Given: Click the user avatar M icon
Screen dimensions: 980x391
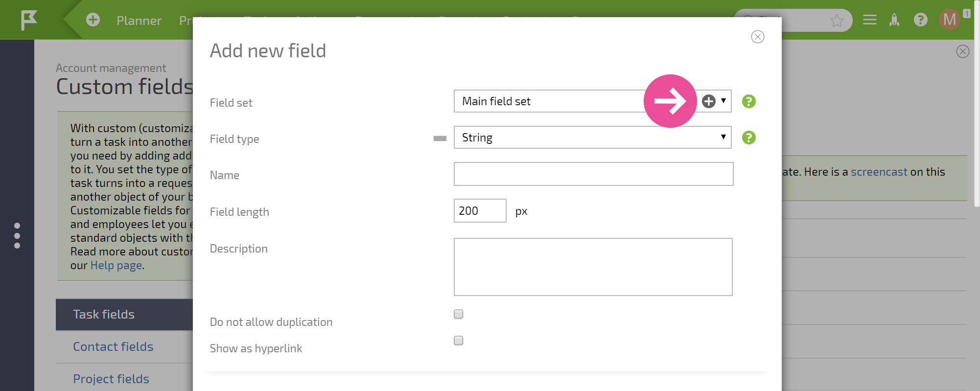Looking at the screenshot, I should click(x=950, y=20).
